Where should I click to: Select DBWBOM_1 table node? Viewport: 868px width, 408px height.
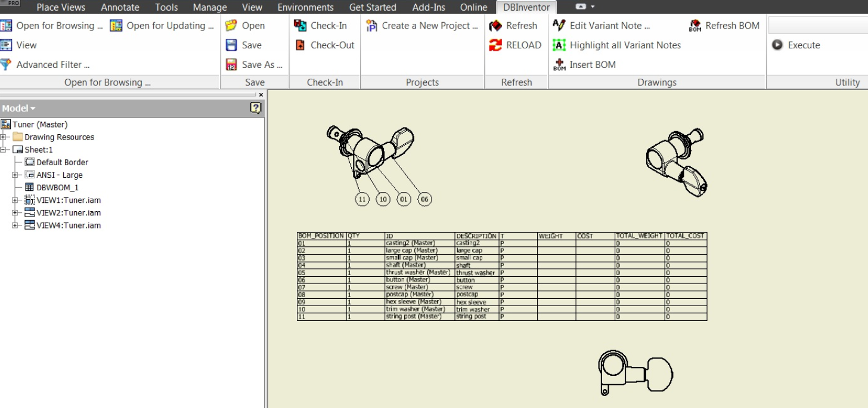pyautogui.click(x=57, y=187)
